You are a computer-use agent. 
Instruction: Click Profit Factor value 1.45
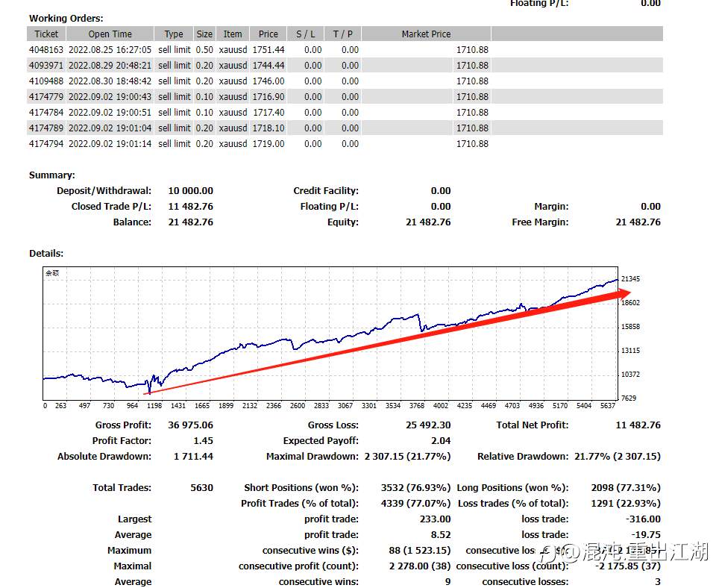coord(203,441)
